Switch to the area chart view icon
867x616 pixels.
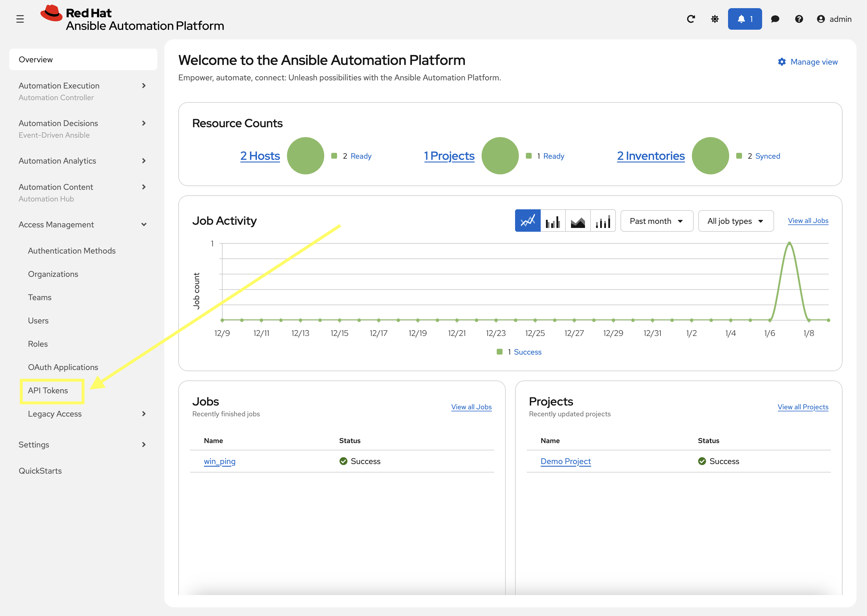578,221
